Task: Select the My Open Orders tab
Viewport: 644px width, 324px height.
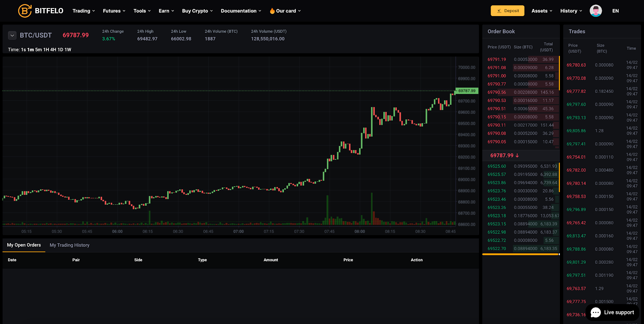Action: click(24, 245)
